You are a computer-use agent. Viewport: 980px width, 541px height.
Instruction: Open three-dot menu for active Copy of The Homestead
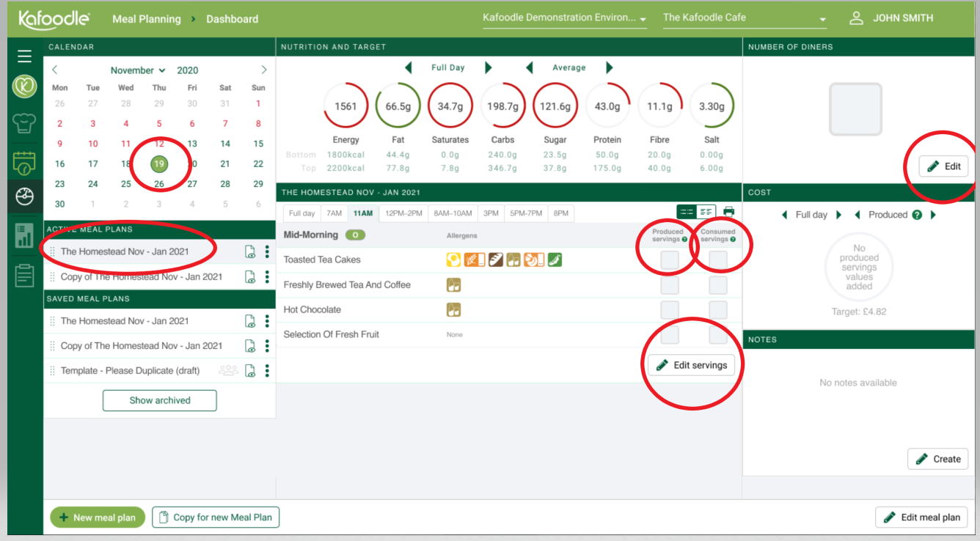click(x=267, y=277)
